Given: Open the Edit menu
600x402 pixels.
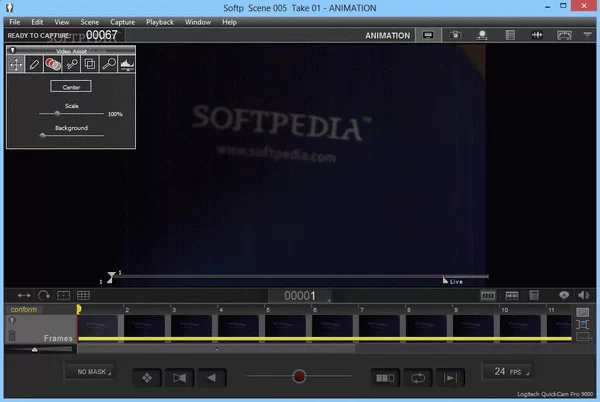Looking at the screenshot, I should click(x=37, y=22).
